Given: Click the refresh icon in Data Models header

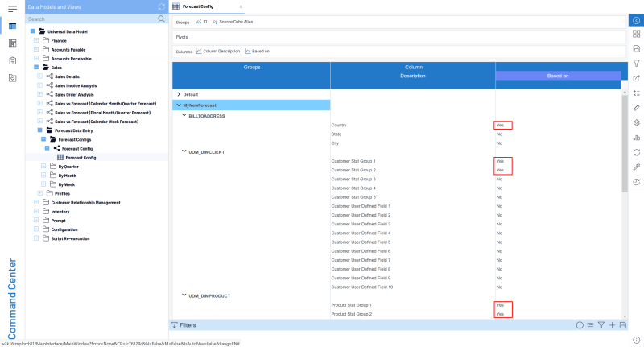Looking at the screenshot, I should (x=161, y=6).
